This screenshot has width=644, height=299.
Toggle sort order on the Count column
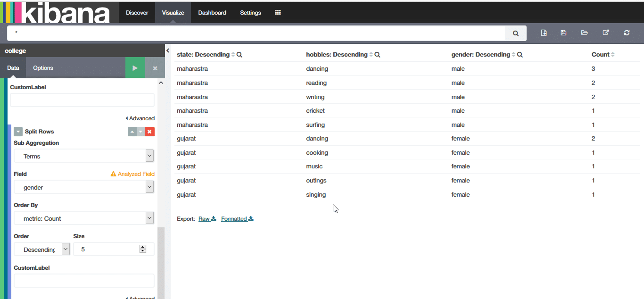pyautogui.click(x=612, y=55)
